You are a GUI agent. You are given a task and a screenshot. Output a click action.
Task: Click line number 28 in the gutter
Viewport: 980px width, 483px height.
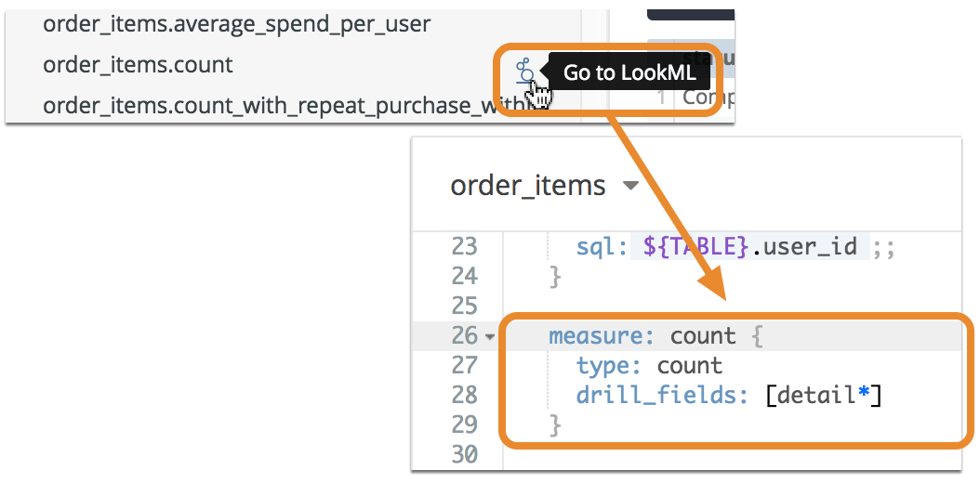coord(464,396)
